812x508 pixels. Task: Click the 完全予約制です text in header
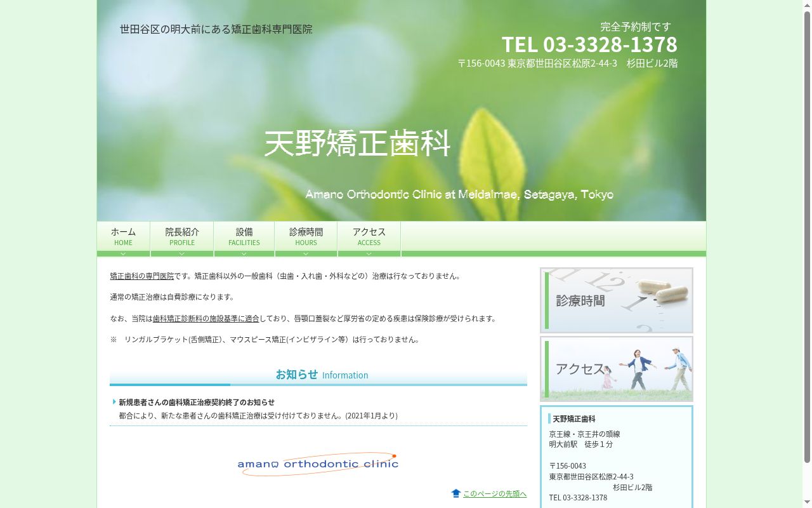pyautogui.click(x=636, y=27)
